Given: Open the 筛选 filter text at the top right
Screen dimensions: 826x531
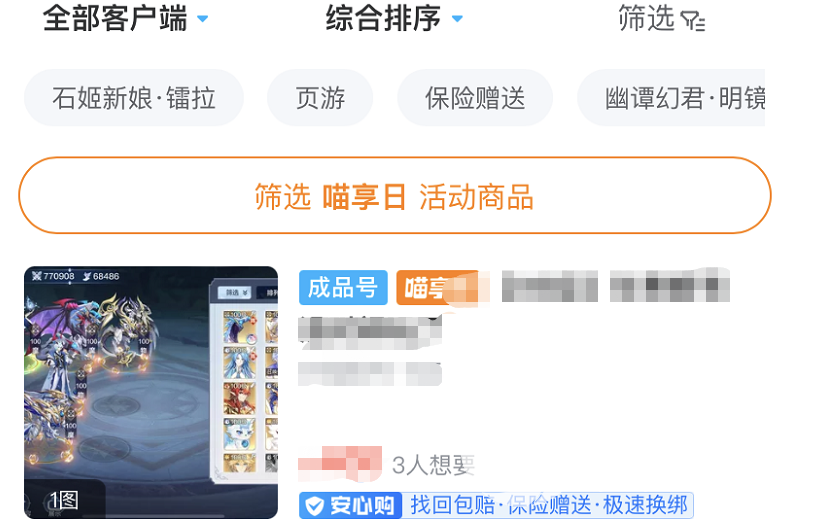Looking at the screenshot, I should tap(646, 18).
